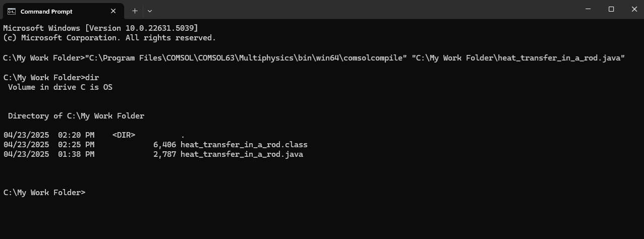
Task: Open a new tab with plus button
Action: [x=135, y=11]
